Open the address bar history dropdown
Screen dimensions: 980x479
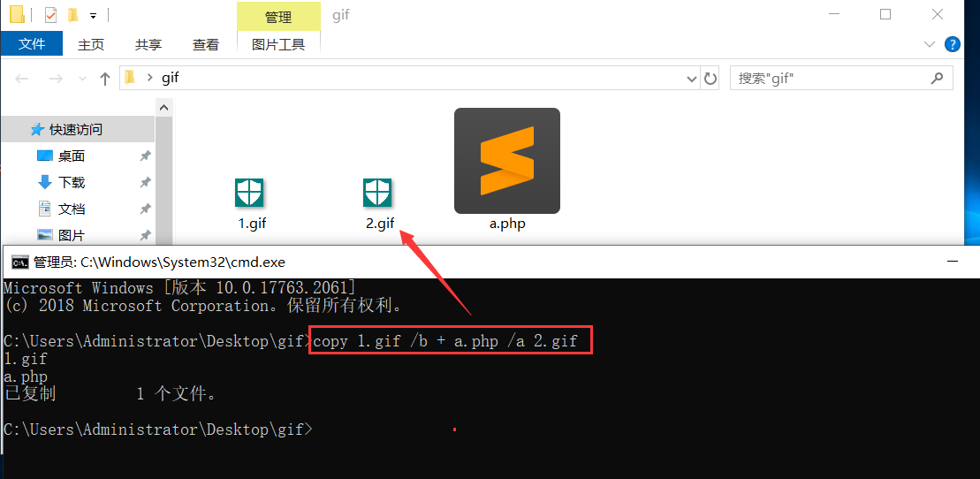click(x=692, y=79)
